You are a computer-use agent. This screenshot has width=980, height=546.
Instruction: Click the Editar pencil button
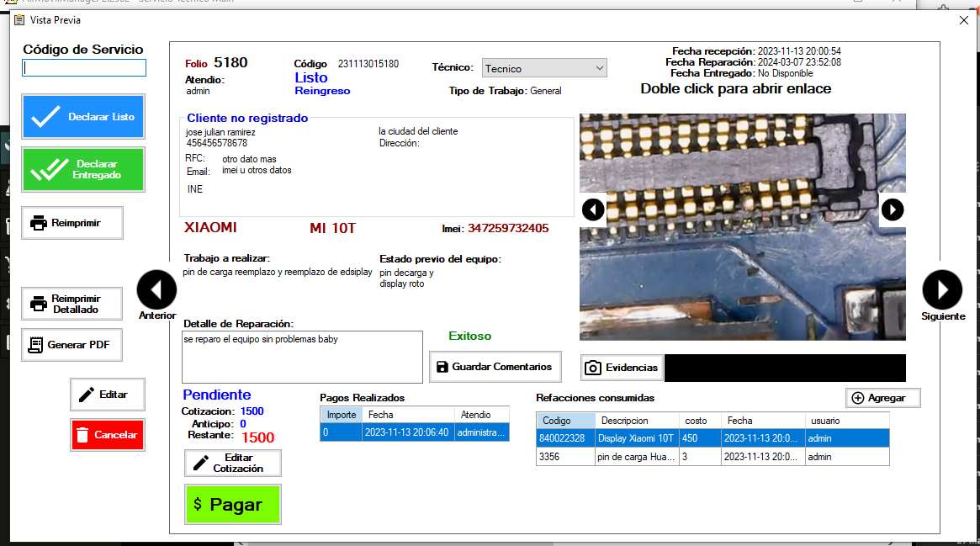click(108, 395)
